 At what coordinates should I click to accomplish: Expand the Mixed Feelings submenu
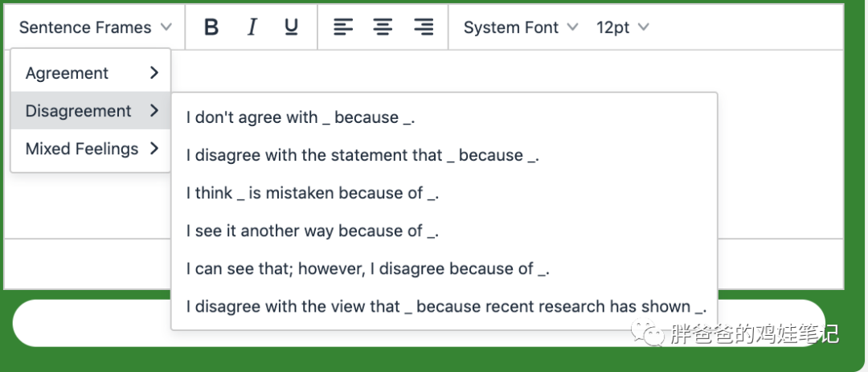point(90,149)
